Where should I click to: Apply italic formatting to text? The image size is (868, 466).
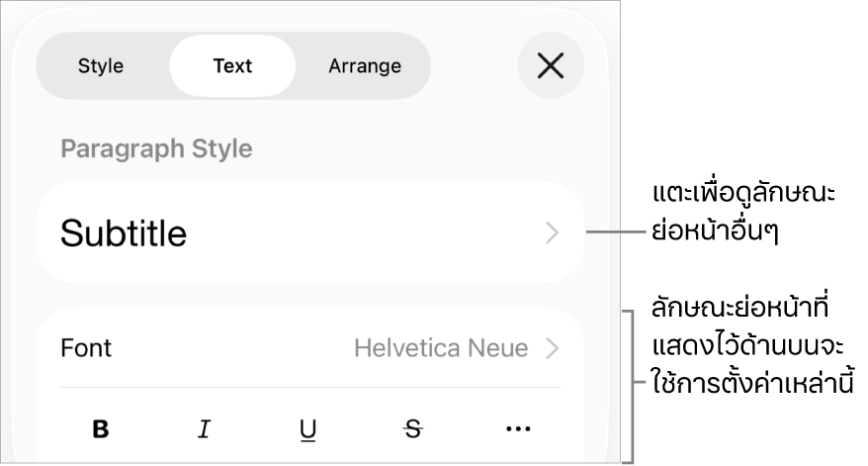coord(205,429)
